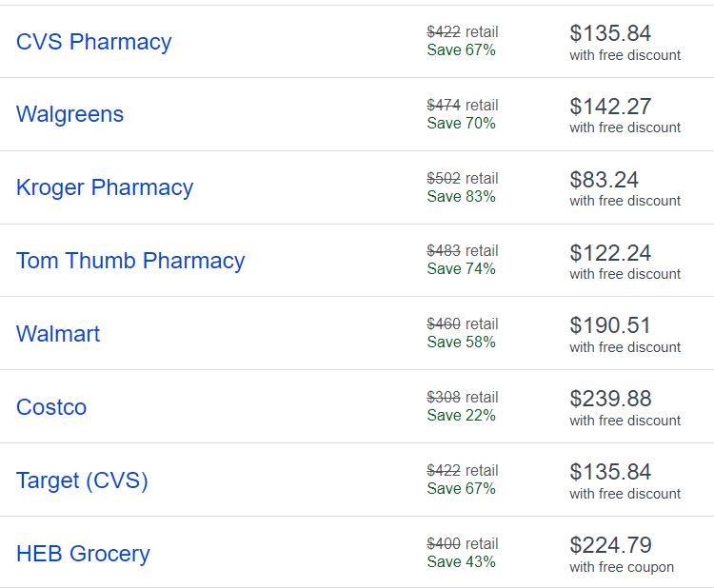Select the $239.88 Costco price
This screenshot has height=588, width=714.
point(610,399)
